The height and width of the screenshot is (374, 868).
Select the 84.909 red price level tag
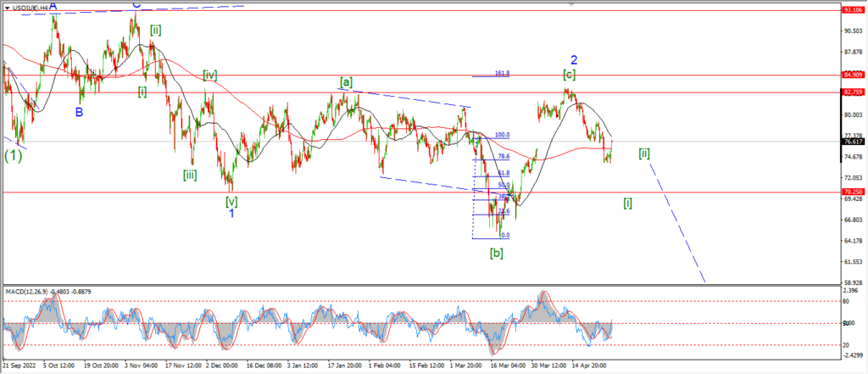851,75
